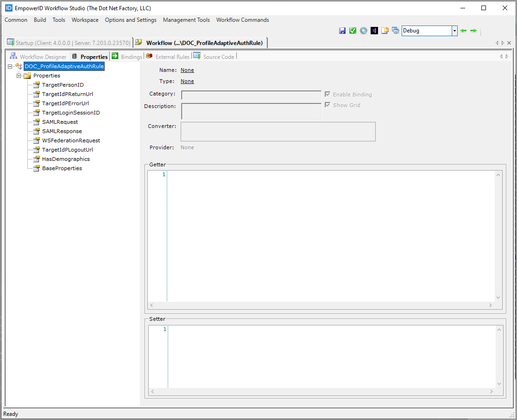Click the overlapping windows toolbar icon

click(395, 31)
